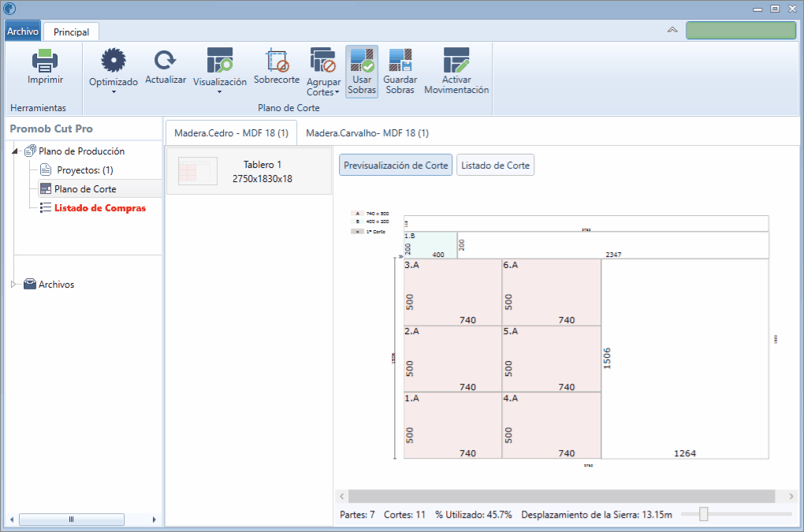Open the Agrupar Cortes dropdown arrow
The width and height of the screenshot is (804, 532).
click(337, 92)
